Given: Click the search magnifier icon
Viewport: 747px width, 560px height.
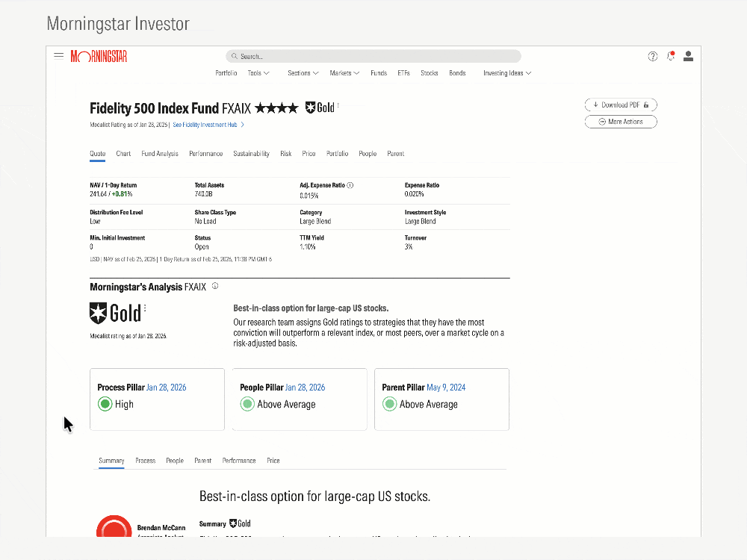Looking at the screenshot, I should 235,56.
